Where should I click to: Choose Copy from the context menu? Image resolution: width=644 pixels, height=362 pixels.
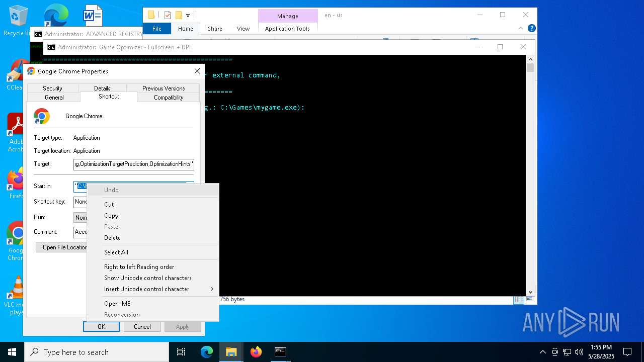pyautogui.click(x=153, y=216)
